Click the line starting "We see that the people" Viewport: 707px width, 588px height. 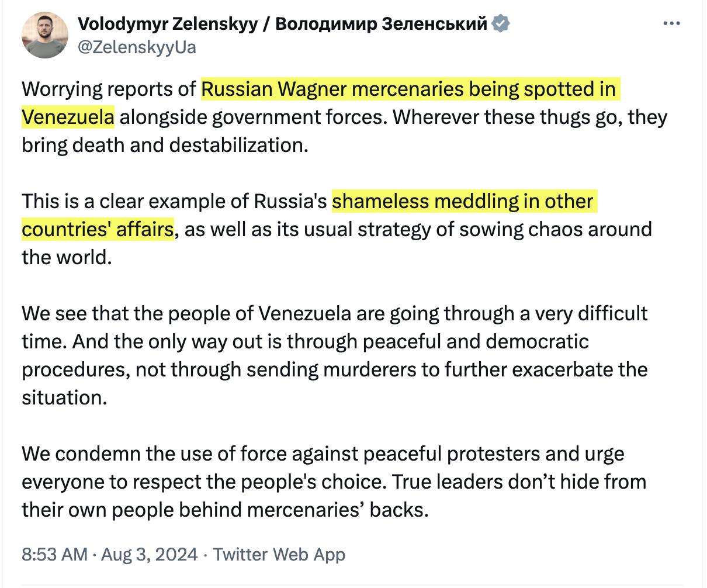(334, 314)
